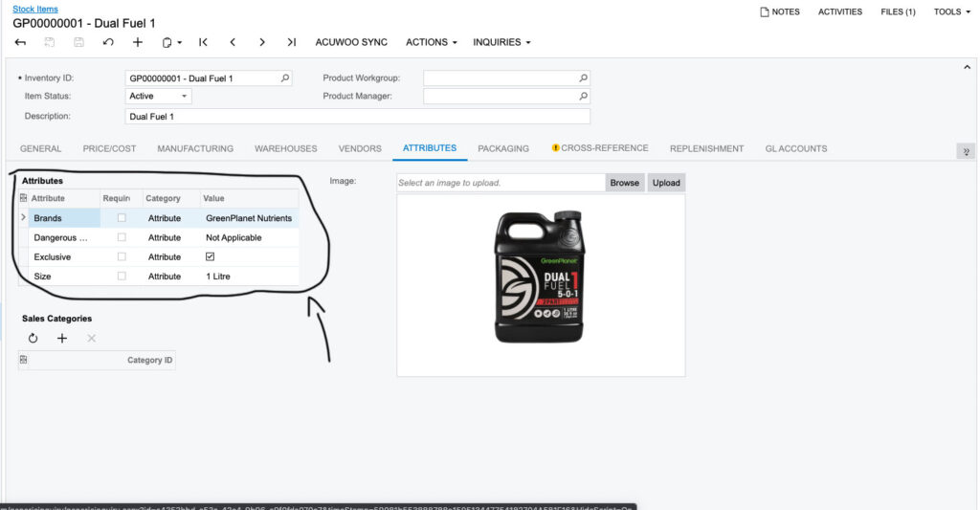Delete row in Sales Categories
The height and width of the screenshot is (510, 980).
(x=91, y=338)
